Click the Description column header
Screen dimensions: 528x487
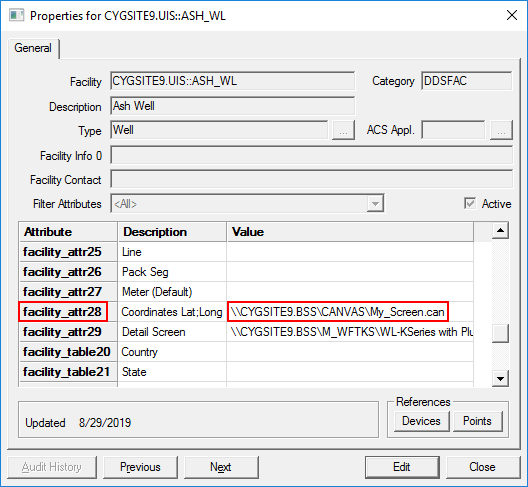[172, 232]
